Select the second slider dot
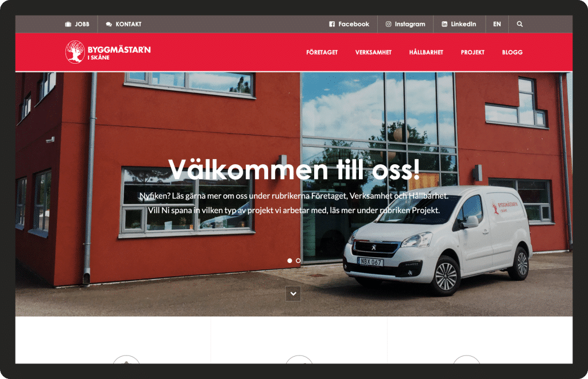588x379 pixels. (x=298, y=261)
